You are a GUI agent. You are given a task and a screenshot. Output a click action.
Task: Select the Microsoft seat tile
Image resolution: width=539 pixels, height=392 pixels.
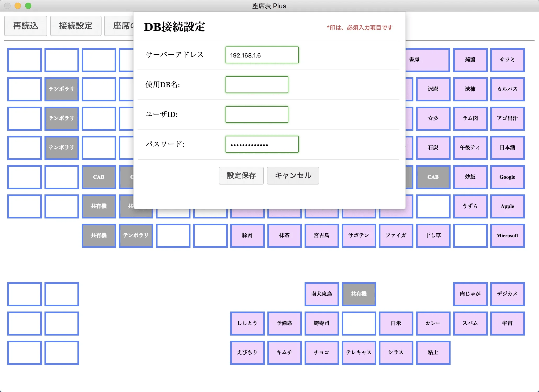(507, 235)
